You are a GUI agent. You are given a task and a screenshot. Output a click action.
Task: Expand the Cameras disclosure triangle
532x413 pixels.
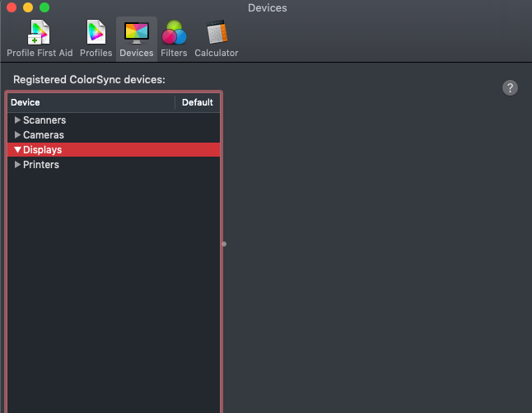17,135
